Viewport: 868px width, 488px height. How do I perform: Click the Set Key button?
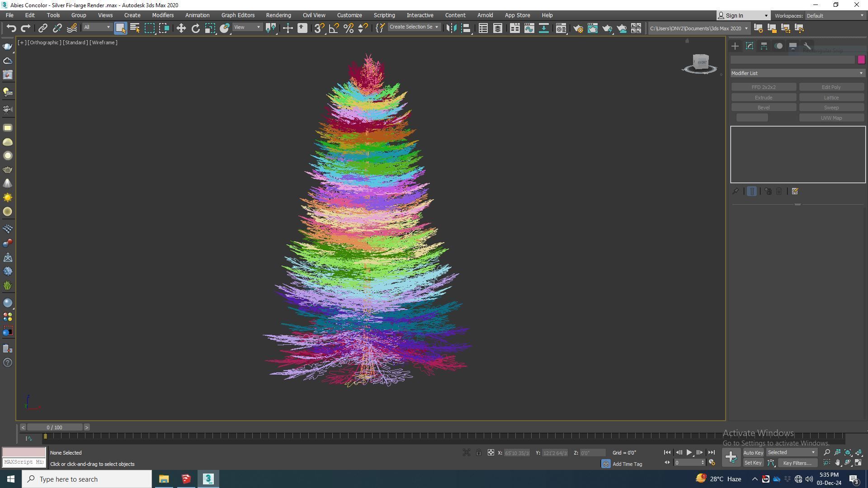pyautogui.click(x=753, y=463)
